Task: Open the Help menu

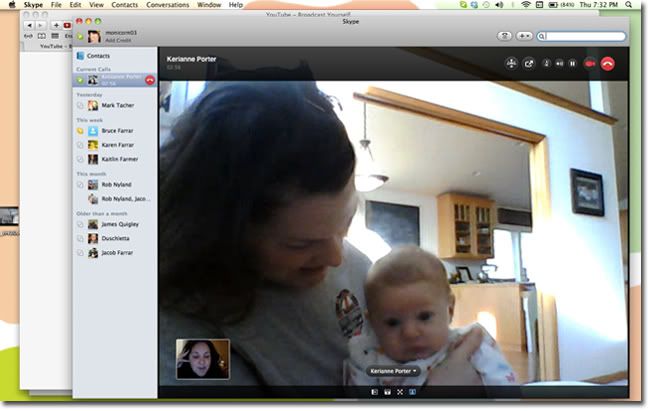Action: pos(236,5)
